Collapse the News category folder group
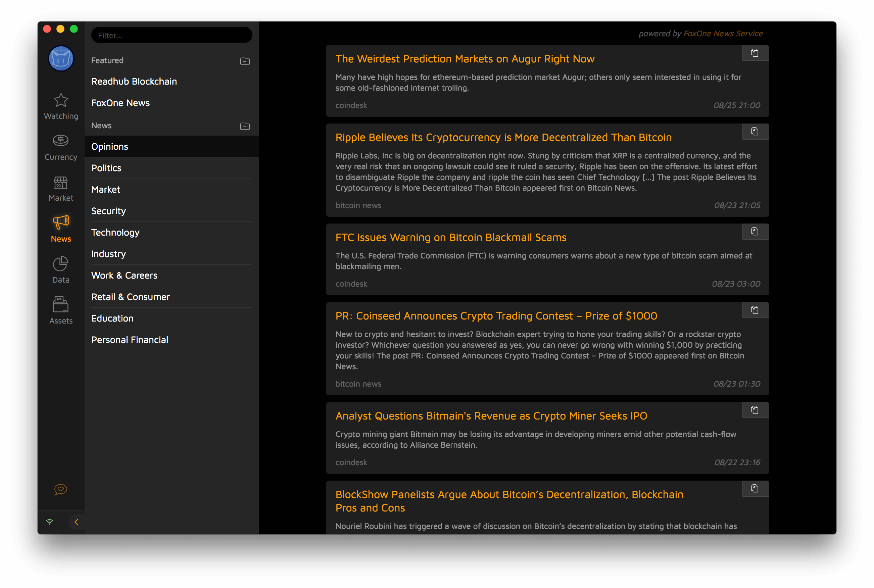 point(245,126)
